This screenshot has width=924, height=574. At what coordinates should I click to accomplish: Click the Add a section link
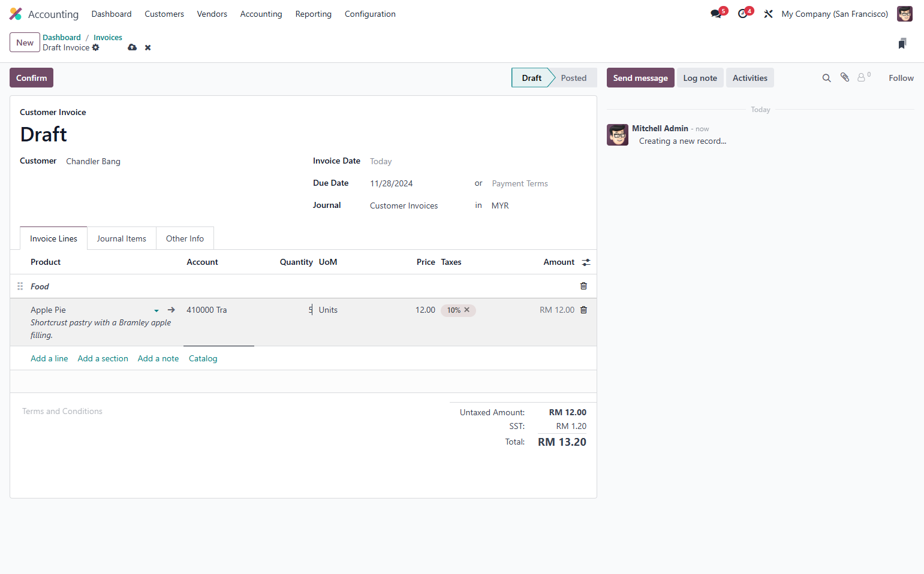tap(103, 358)
